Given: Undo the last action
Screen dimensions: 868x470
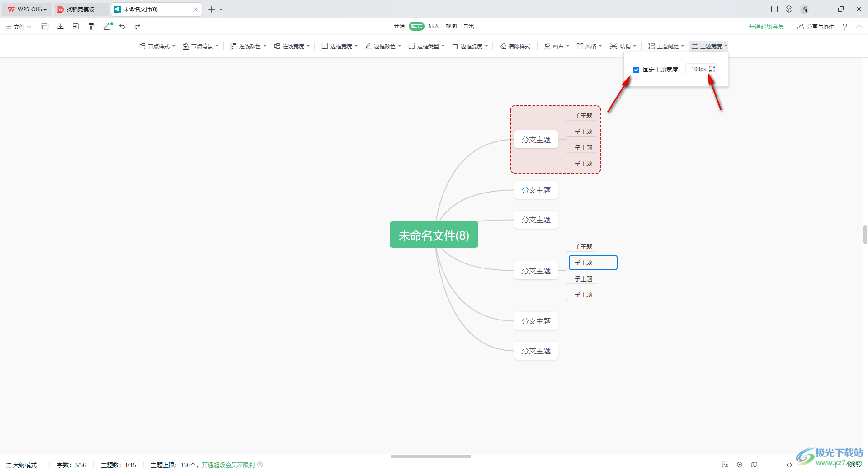Looking at the screenshot, I should (x=122, y=26).
